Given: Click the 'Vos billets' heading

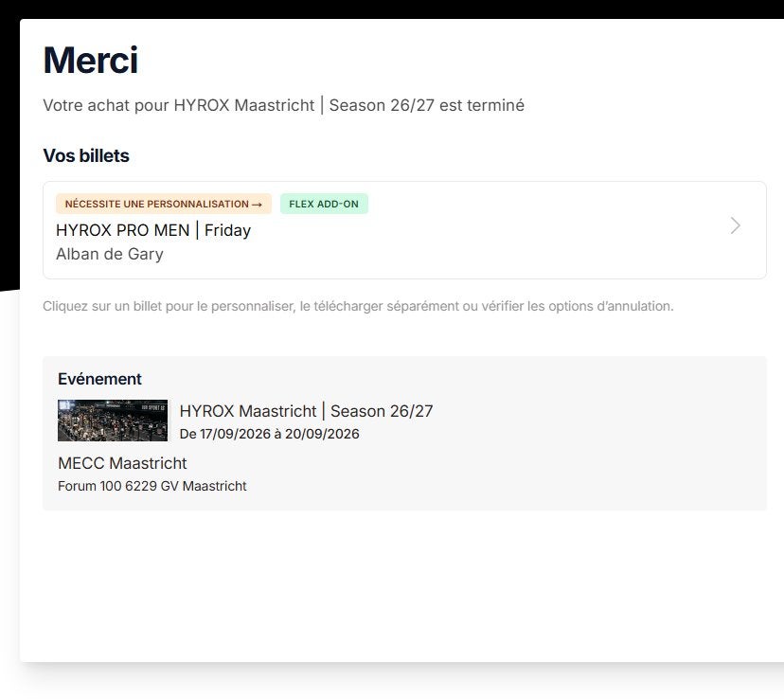Looking at the screenshot, I should coord(86,155).
